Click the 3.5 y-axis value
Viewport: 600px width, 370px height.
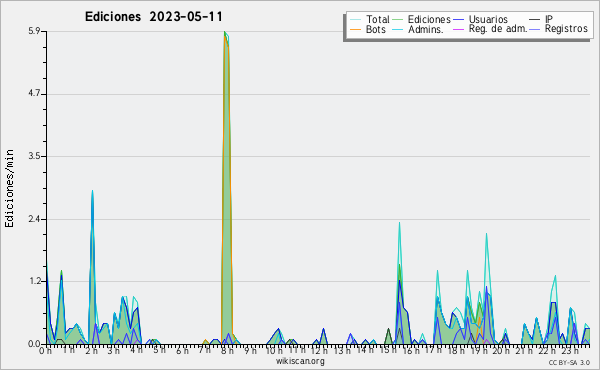pos(34,156)
